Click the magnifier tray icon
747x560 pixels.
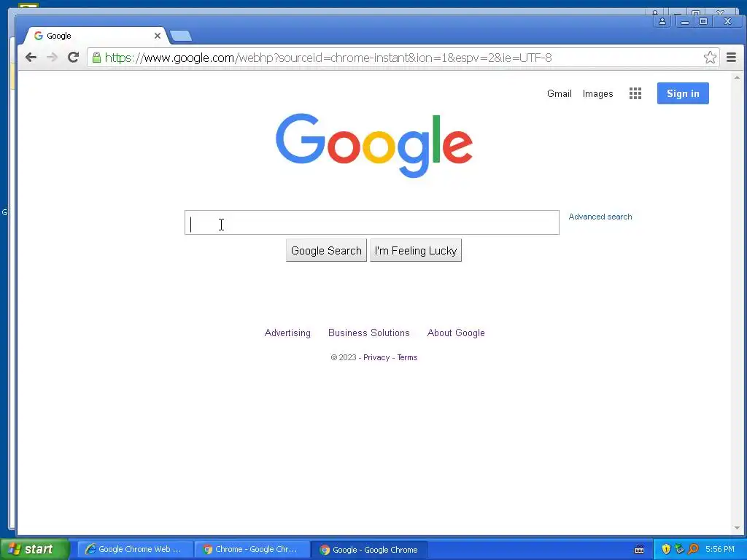(694, 549)
